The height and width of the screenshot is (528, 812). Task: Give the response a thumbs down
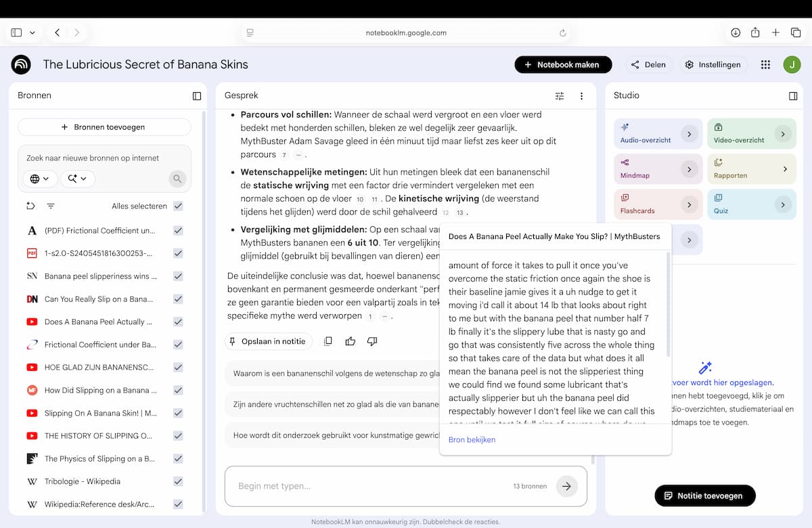point(371,341)
